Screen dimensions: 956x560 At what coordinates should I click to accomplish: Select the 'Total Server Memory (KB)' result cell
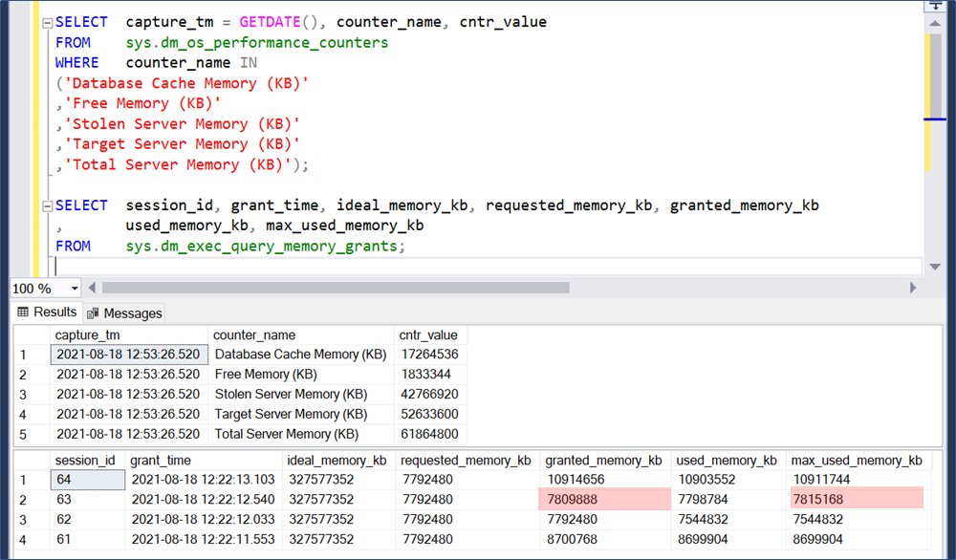[x=301, y=435]
